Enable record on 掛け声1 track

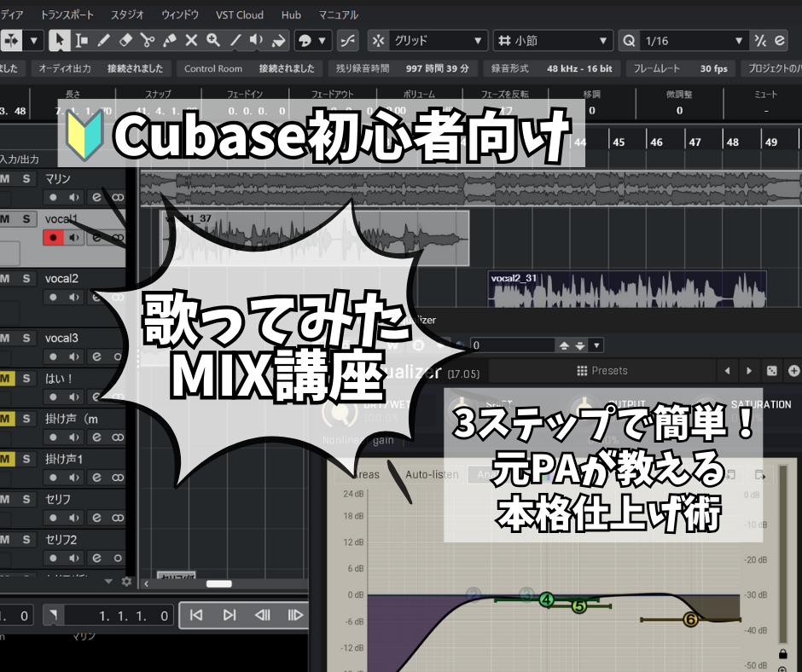click(x=53, y=478)
